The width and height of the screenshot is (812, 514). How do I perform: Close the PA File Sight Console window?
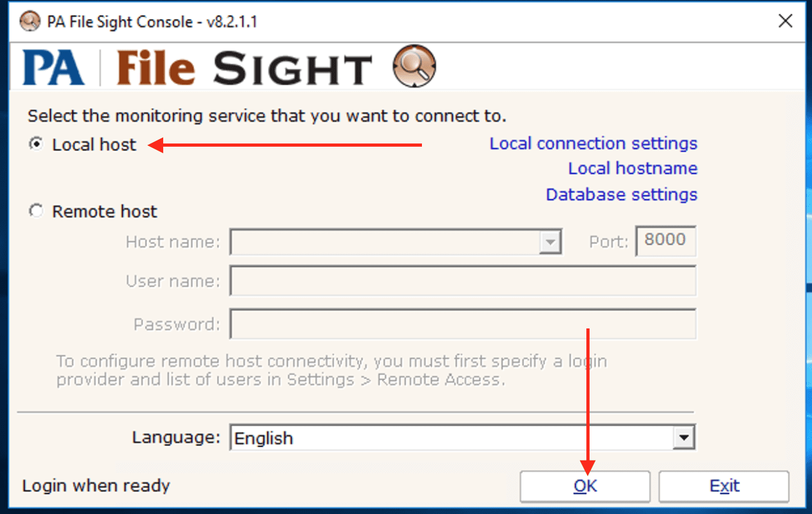785,21
